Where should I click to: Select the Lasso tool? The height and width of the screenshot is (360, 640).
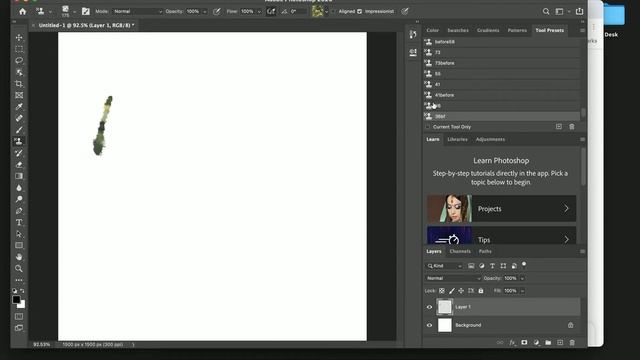point(19,60)
